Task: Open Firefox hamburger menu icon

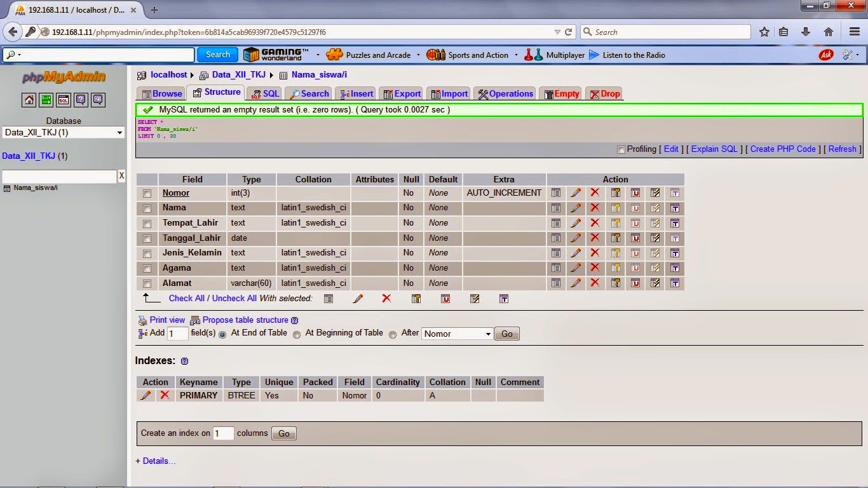Action: click(855, 32)
